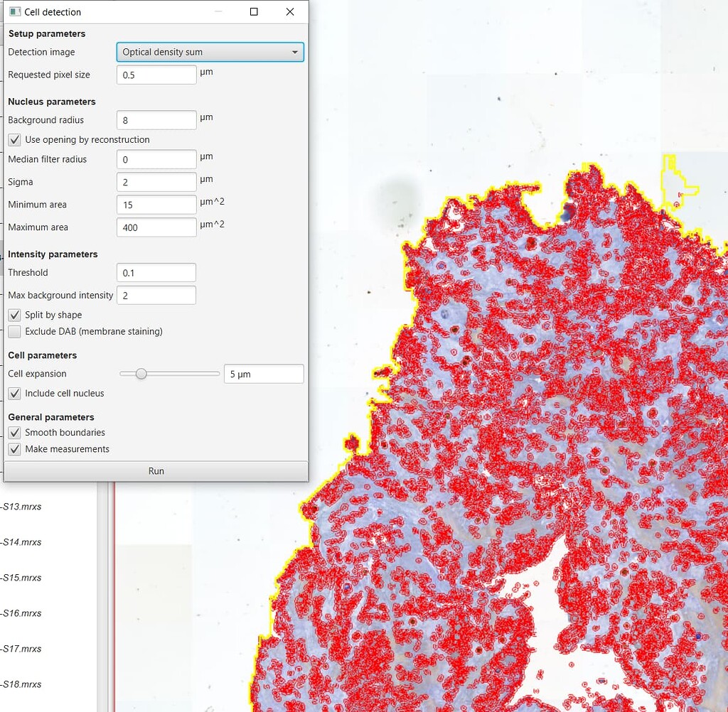Uncheck Make measurements
This screenshot has height=712, width=728.
coord(14,448)
